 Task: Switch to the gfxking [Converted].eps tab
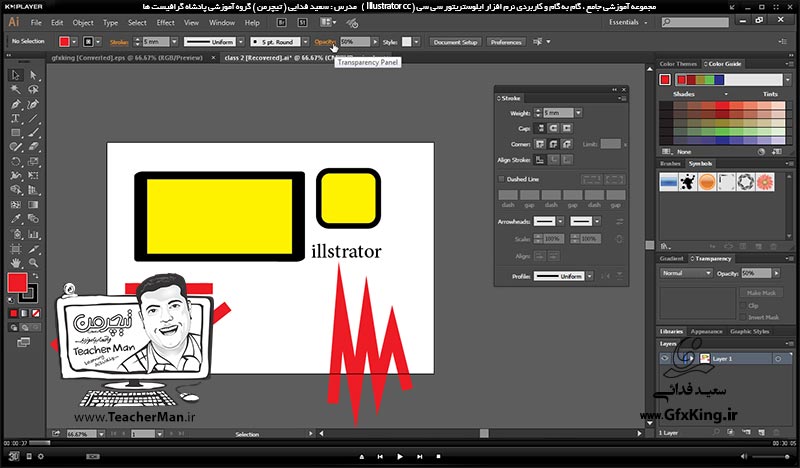[x=127, y=58]
